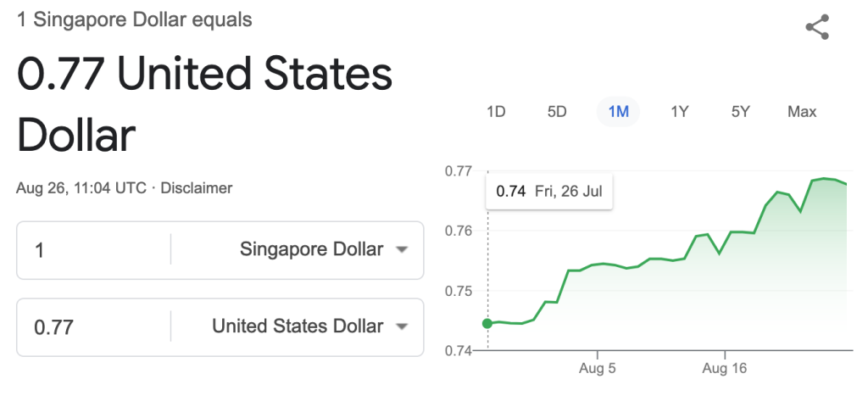Click the Aug 16 label on the chart axis

tap(725, 368)
